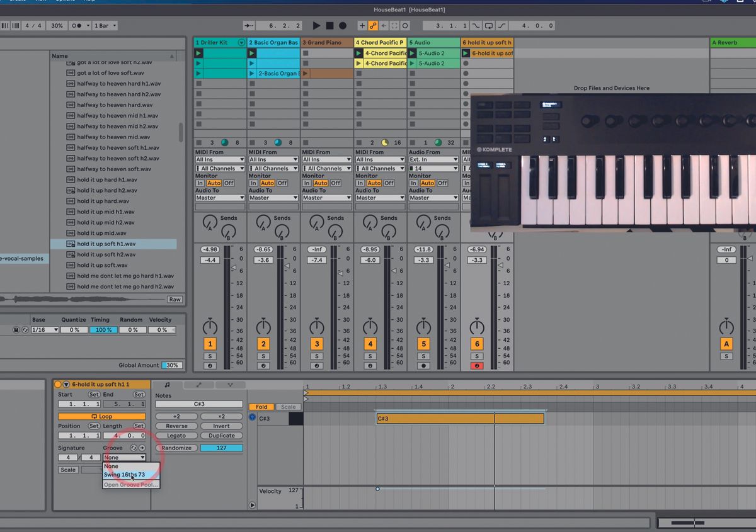Click the clip view play button by Velocity
This screenshot has height=532, width=756.
pyautogui.click(x=252, y=505)
